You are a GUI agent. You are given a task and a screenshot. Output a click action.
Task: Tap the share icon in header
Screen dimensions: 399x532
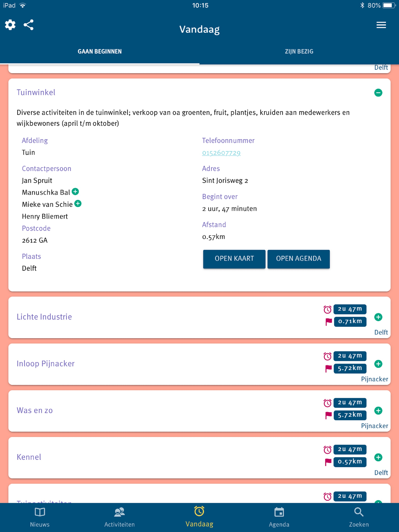tap(28, 25)
